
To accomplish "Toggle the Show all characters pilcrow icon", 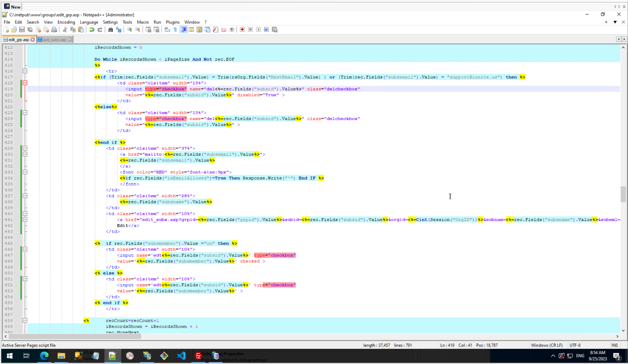I will 175,30.
